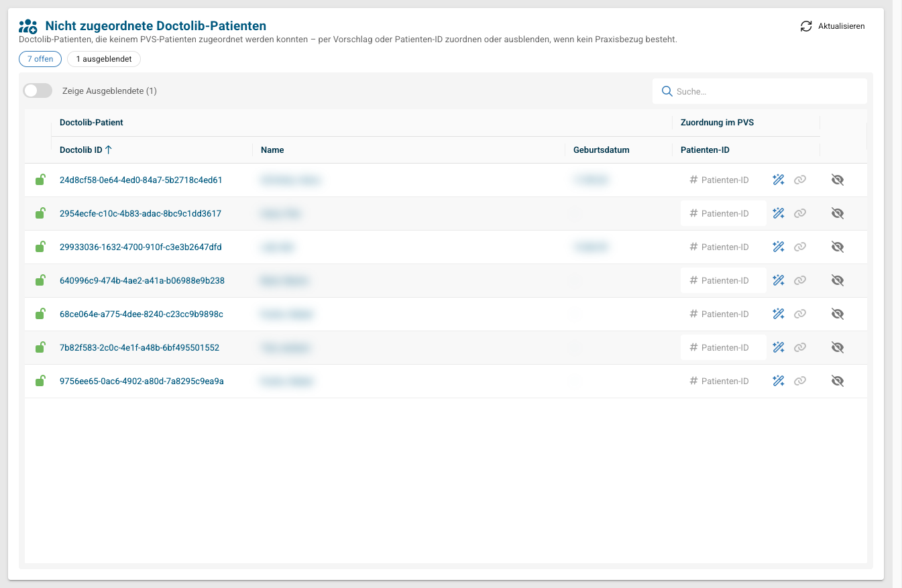Viewport: 902px width, 588px height.
Task: Click green unlocked padlock of 24d8cf58 row
Action: (x=40, y=180)
